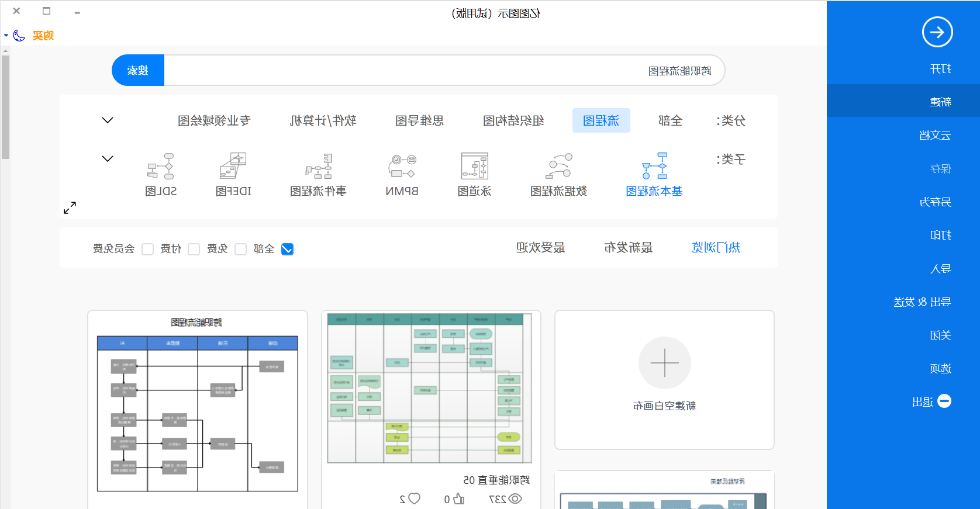Select the SDL图 subcategory icon
The image size is (980, 509).
pyautogui.click(x=161, y=166)
